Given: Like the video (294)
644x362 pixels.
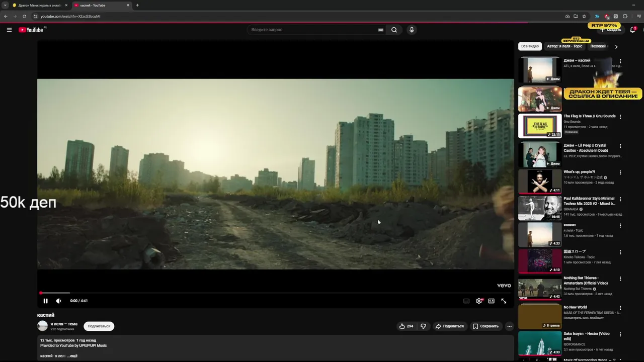Looking at the screenshot, I should (x=407, y=326).
